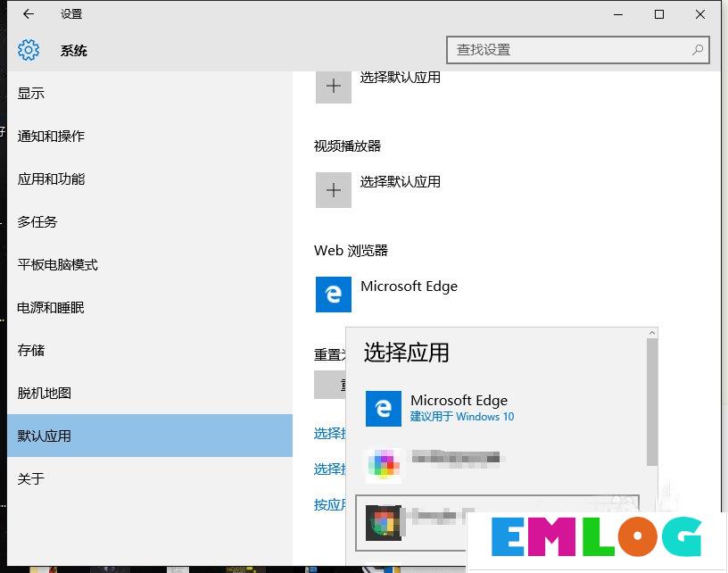728x573 pixels.
Task: Click Microsoft Edge default browser label
Action: [x=409, y=286]
